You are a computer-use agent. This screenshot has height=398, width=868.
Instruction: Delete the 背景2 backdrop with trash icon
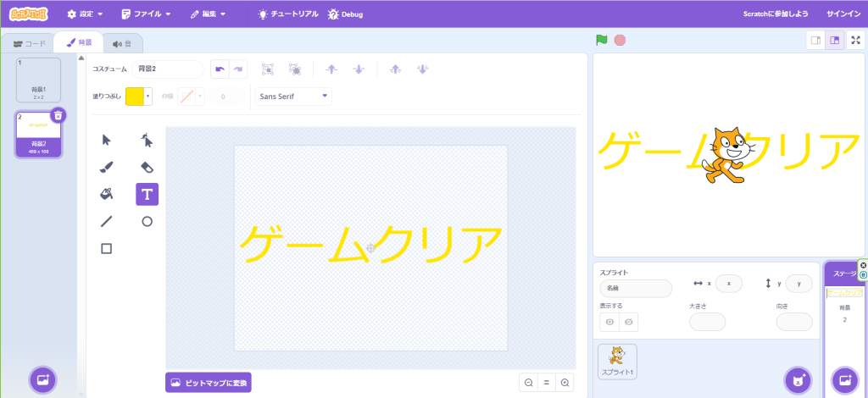coord(58,115)
